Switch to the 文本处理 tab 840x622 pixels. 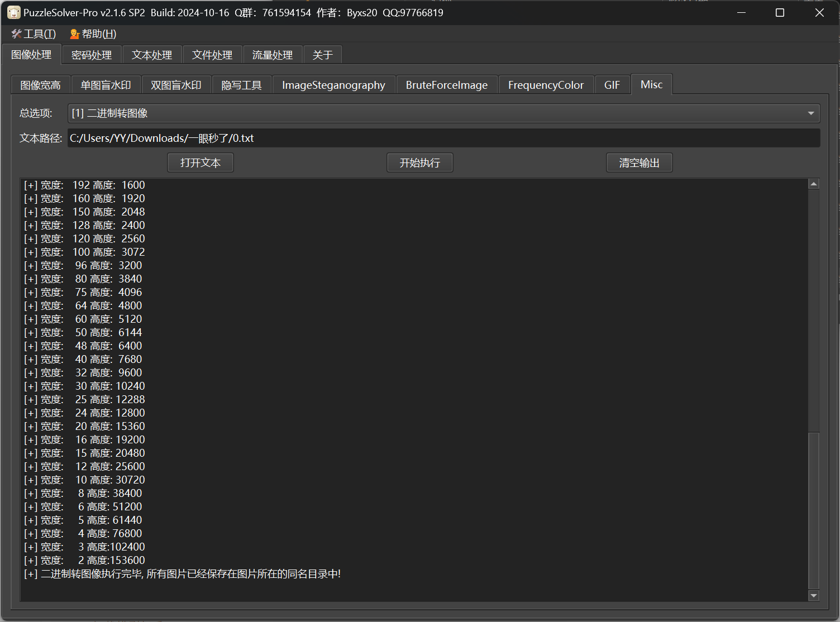[152, 55]
